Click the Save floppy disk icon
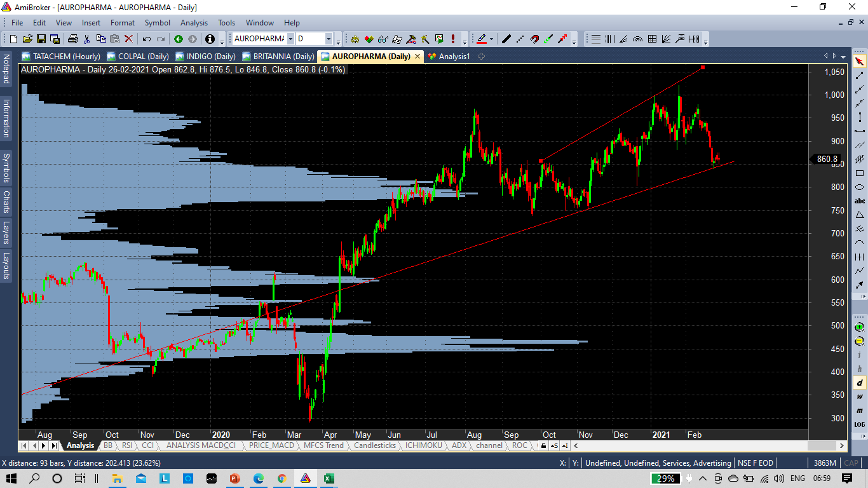The width and height of the screenshot is (868, 488). click(42, 39)
